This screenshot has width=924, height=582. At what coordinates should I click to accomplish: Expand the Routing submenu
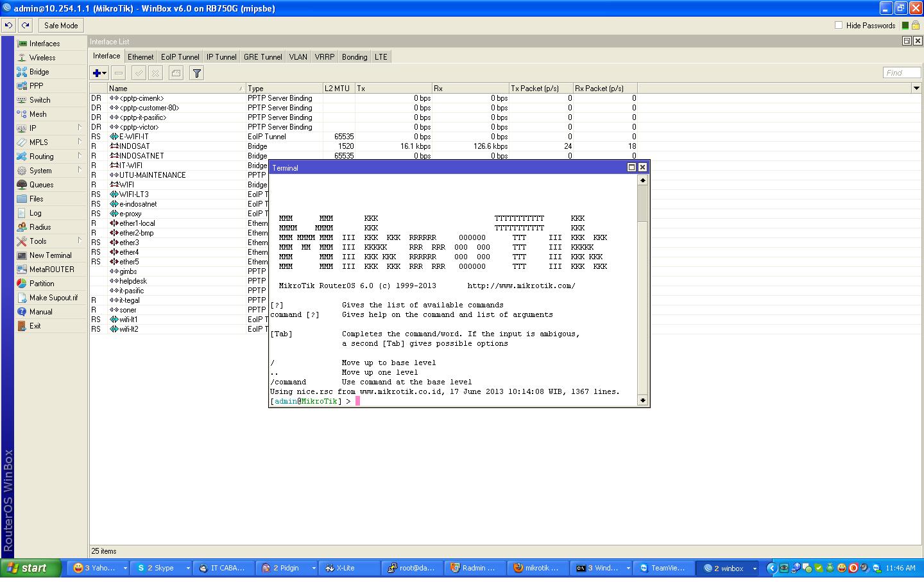pos(51,157)
